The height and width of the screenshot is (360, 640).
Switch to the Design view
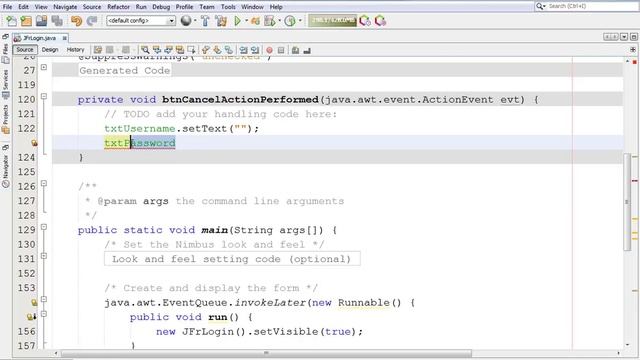(50, 50)
